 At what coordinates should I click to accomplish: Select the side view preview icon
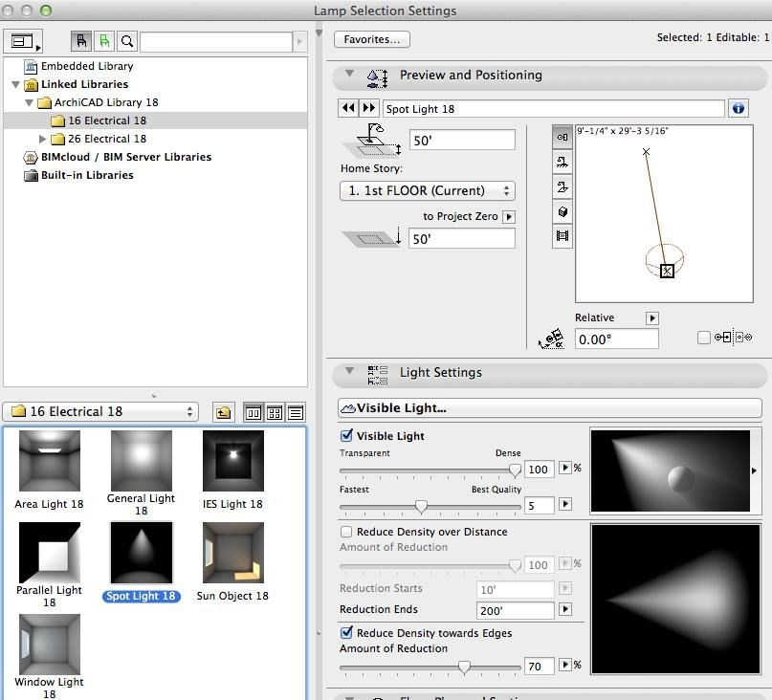click(562, 187)
